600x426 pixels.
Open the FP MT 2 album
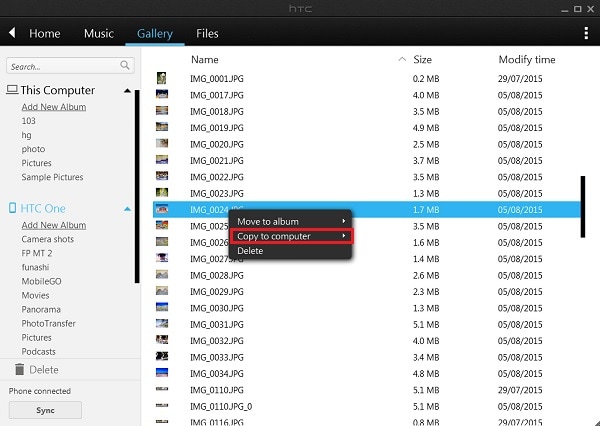37,253
